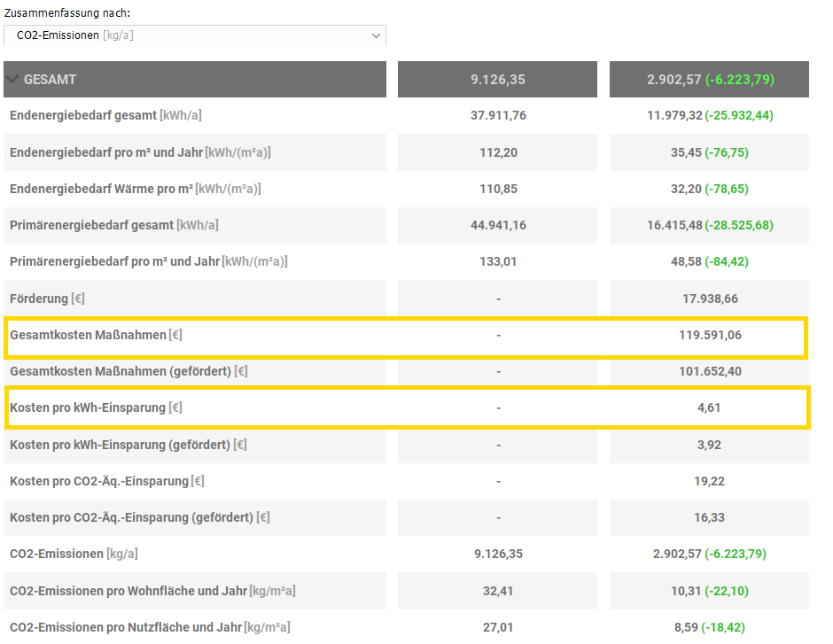
Task: Click the value 119.591,06
Action: click(709, 336)
